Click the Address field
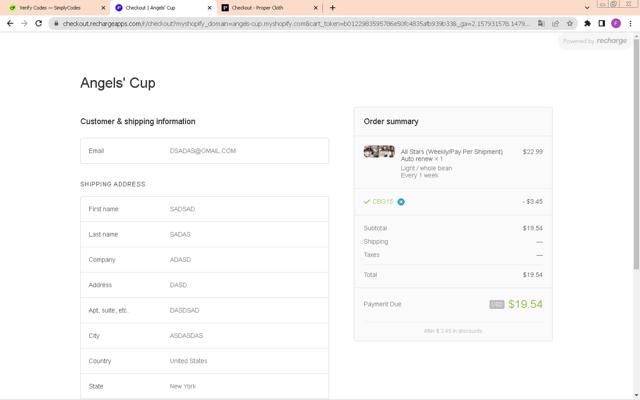This screenshot has width=640, height=400. click(204, 285)
